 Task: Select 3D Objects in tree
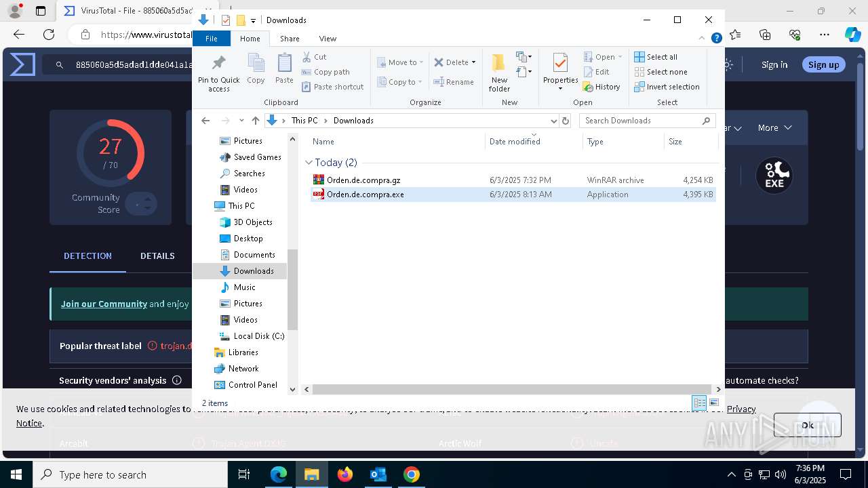click(x=245, y=222)
